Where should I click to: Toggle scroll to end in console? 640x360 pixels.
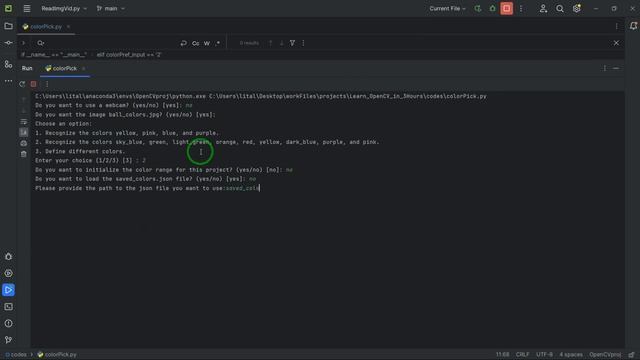coord(24,132)
